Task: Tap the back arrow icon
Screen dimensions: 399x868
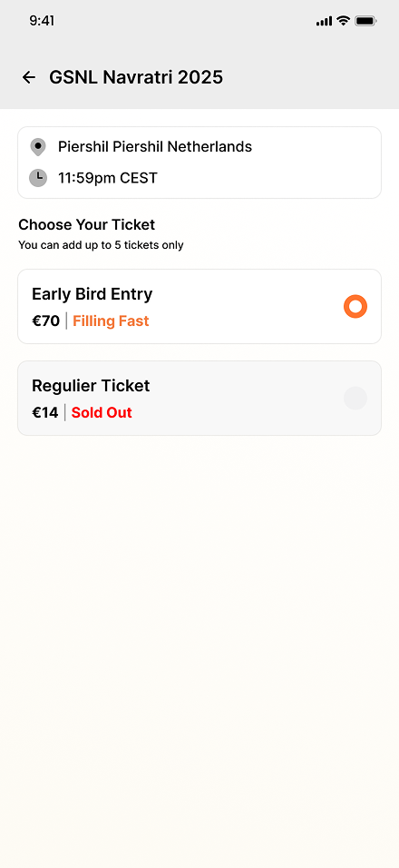Action: click(x=29, y=77)
